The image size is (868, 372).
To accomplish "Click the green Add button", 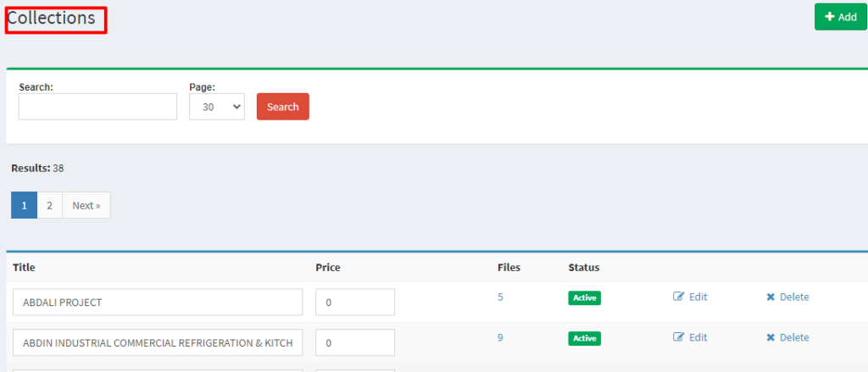I will click(841, 17).
